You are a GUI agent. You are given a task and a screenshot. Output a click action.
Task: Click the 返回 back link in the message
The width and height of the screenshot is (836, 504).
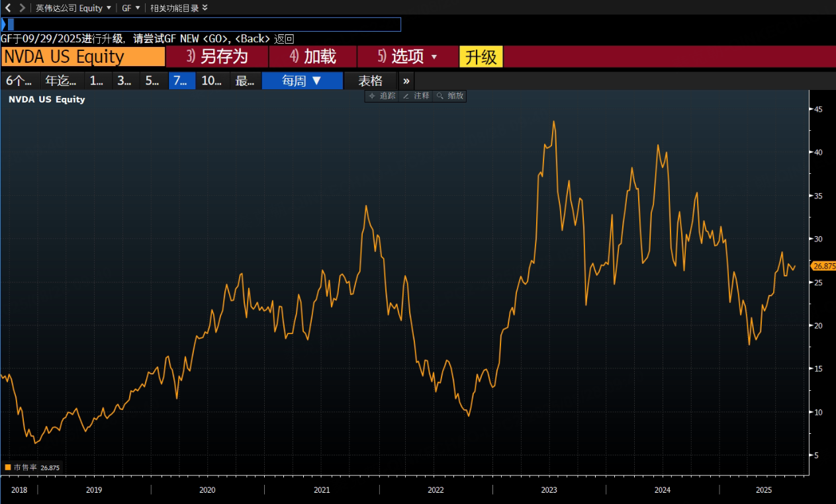(x=283, y=39)
